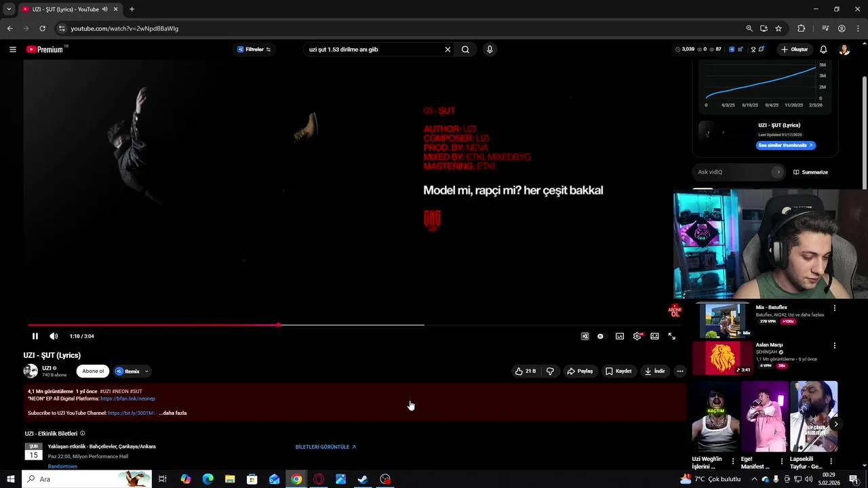Start voice search with the microphone icon

[490, 49]
